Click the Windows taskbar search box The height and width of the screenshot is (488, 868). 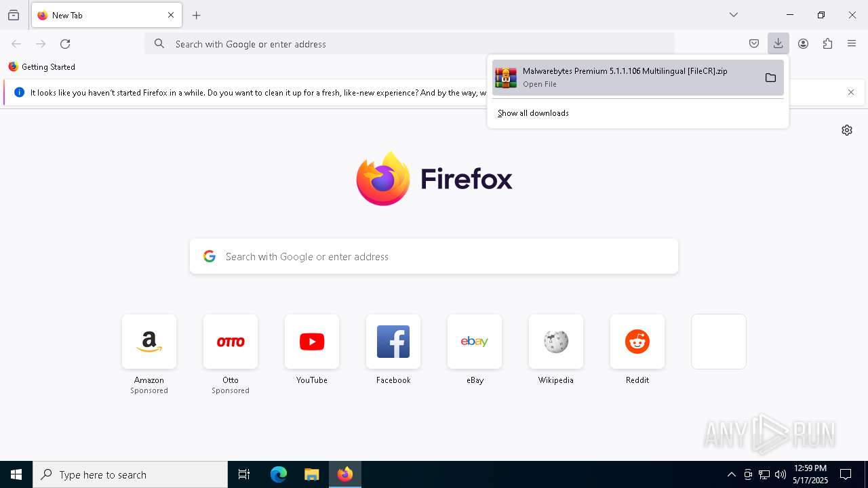click(x=130, y=474)
